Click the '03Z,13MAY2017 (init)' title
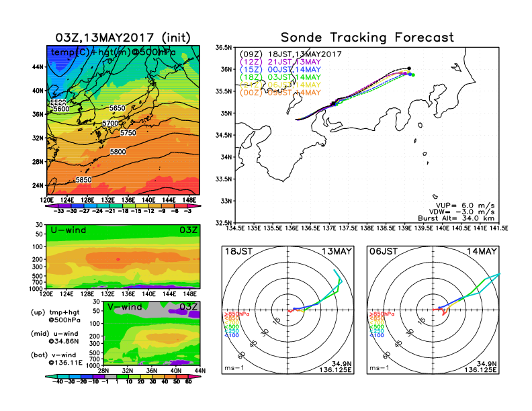 tap(123, 38)
